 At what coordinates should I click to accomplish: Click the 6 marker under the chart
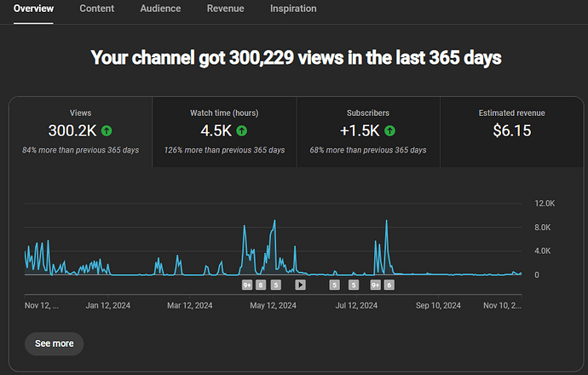point(389,285)
